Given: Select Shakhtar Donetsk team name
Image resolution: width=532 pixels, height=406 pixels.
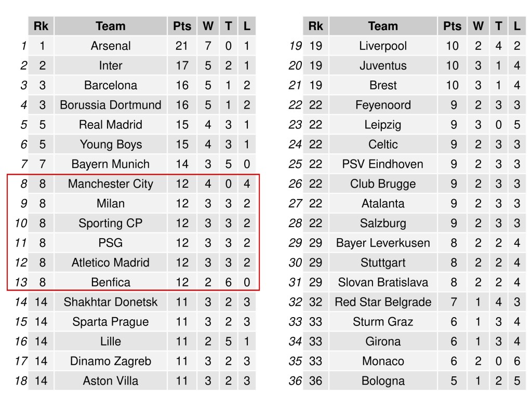Looking at the screenshot, I should 111,302.
